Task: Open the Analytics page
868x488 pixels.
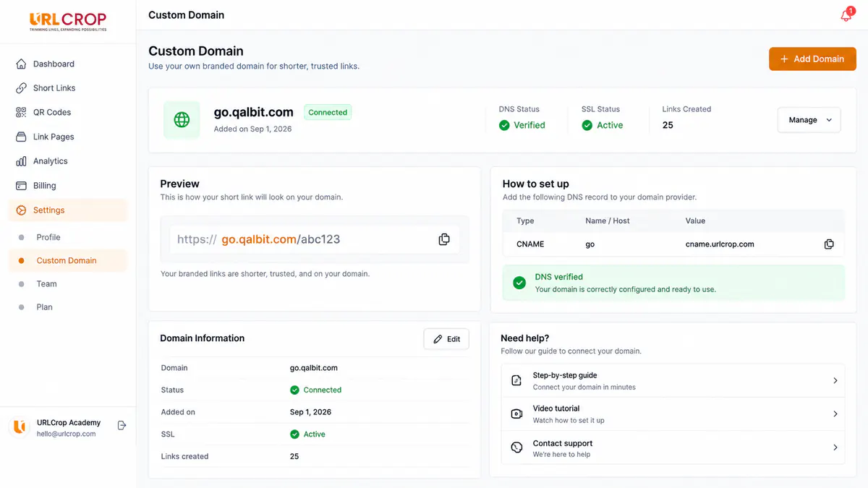Action: (67, 161)
